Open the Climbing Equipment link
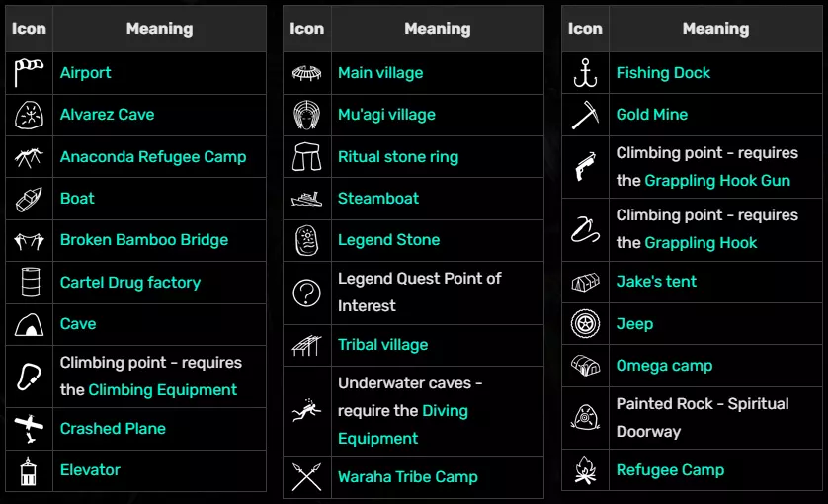This screenshot has width=828, height=504. pos(163,390)
